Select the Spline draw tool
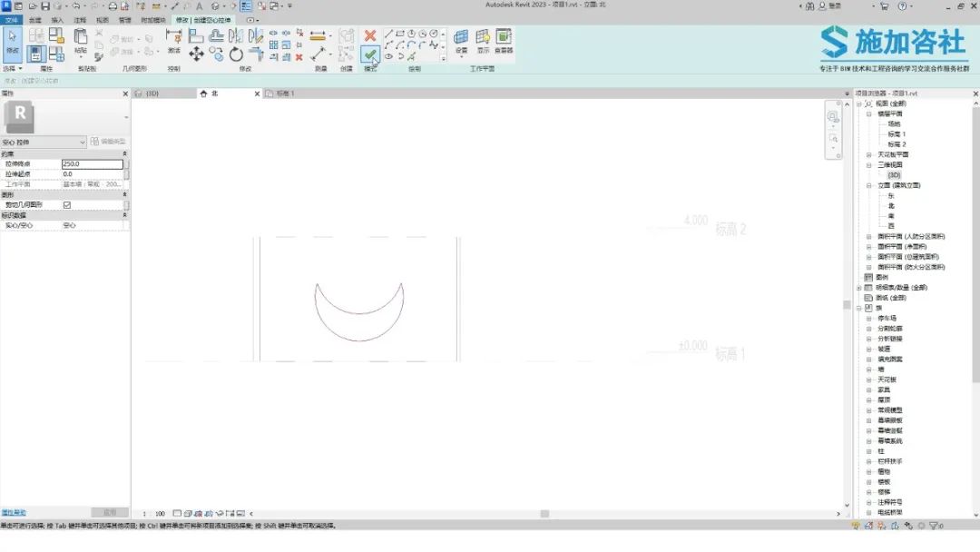Viewport: 980px width, 552px height. 434,45
